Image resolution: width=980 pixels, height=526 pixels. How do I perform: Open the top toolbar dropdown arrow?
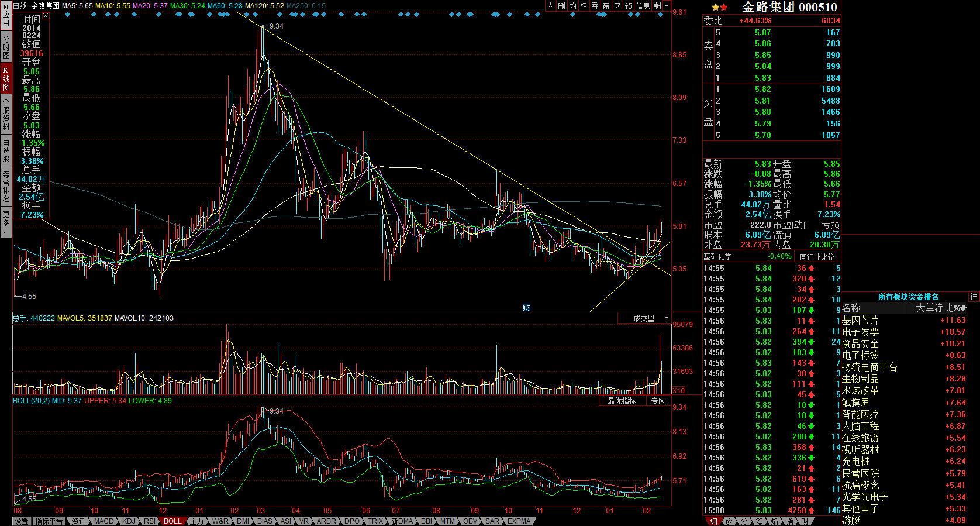point(667,6)
